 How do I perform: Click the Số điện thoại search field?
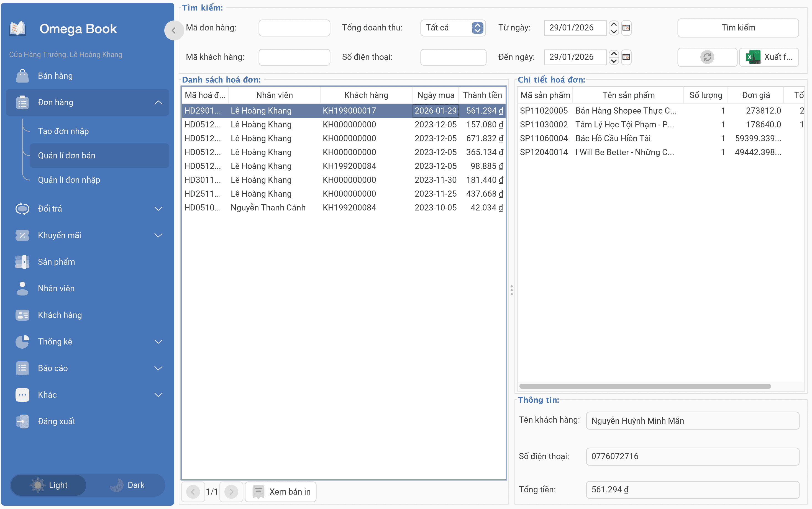[453, 57]
